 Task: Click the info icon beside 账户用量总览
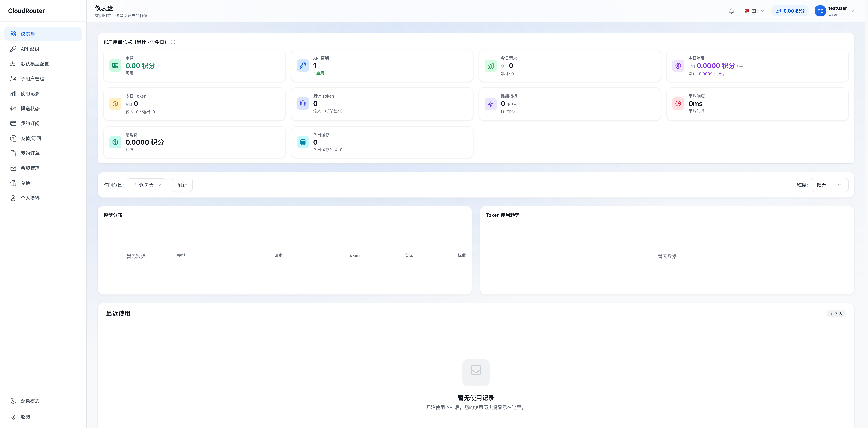click(x=173, y=42)
